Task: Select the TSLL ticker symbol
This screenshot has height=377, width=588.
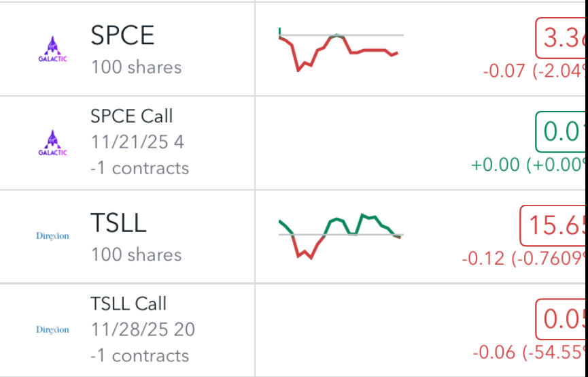Action: [118, 223]
